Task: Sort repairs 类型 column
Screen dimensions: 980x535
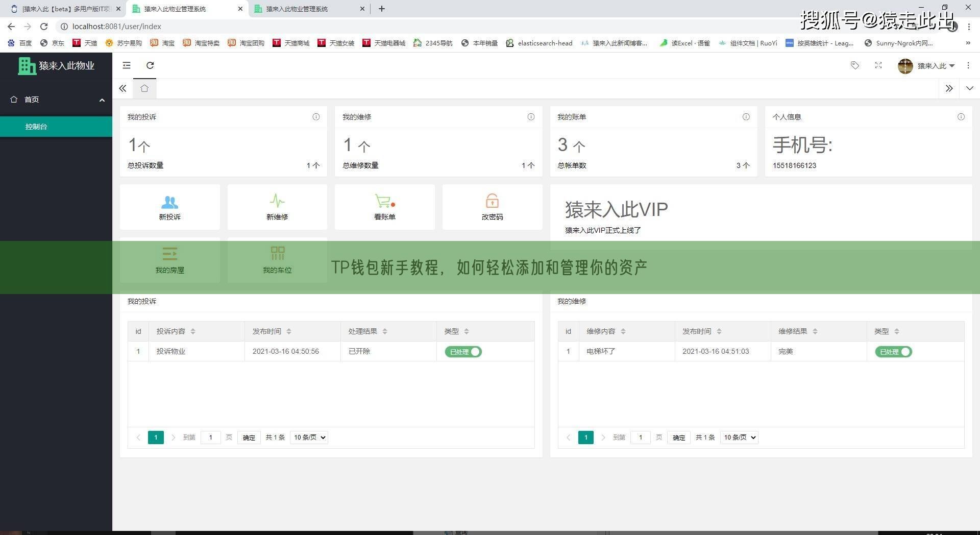Action: [x=897, y=331]
